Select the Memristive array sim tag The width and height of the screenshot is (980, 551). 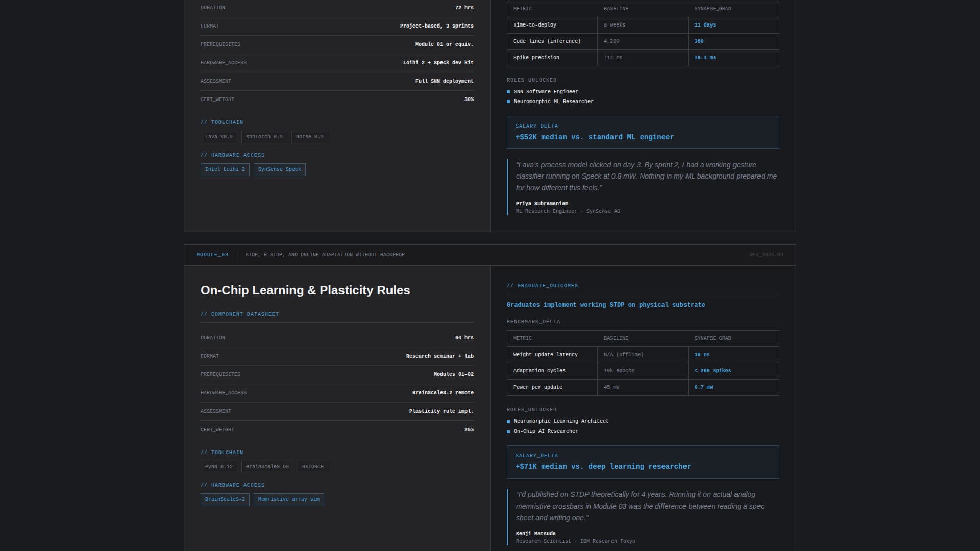tap(288, 499)
